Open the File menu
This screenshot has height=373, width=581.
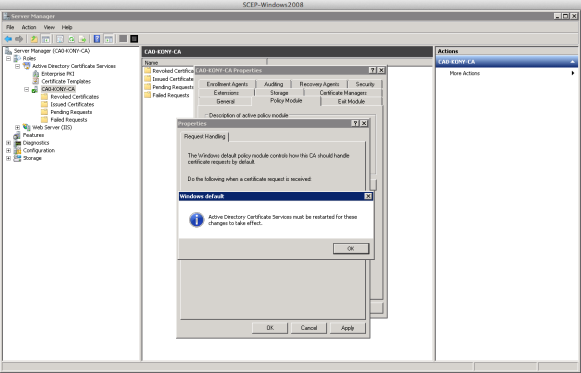coord(10,27)
